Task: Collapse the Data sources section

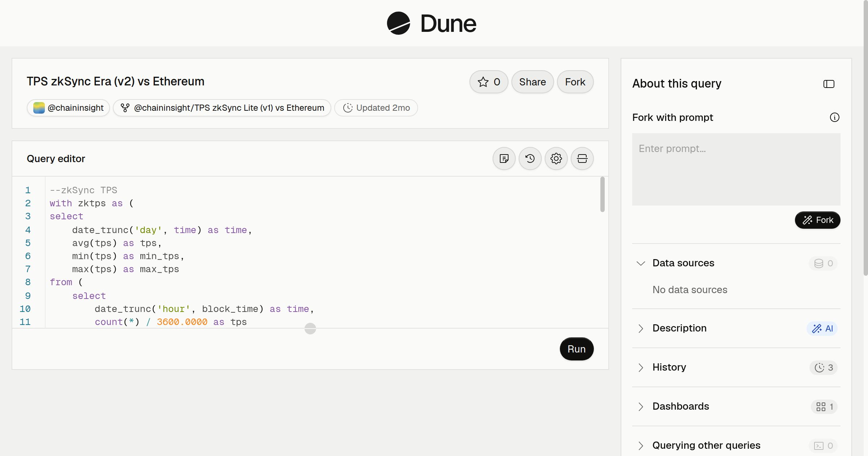Action: click(641, 263)
